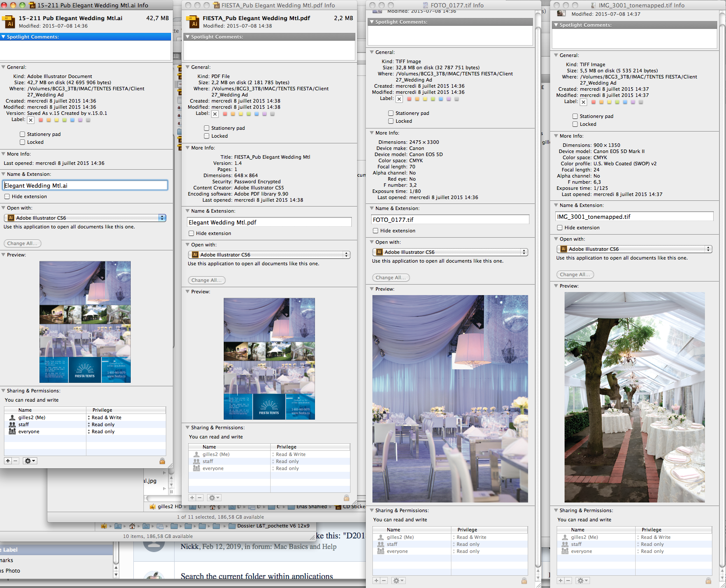
Task: Click the lock icon in FOTO_0177.tif Info window
Action: click(x=524, y=581)
